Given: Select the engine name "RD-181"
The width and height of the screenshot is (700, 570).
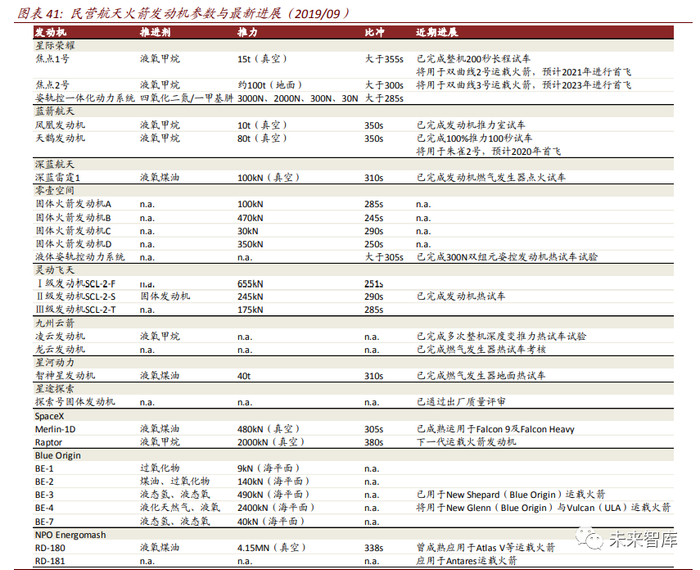Looking at the screenshot, I should [x=50, y=561].
